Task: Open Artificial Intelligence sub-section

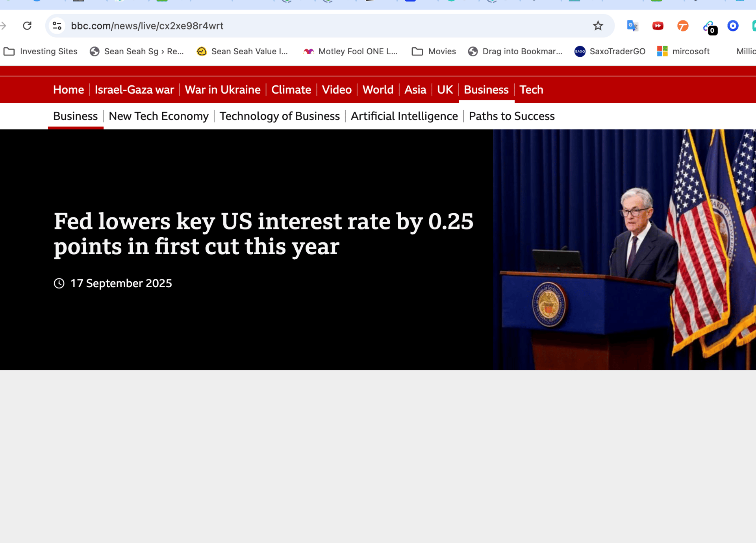Action: [x=404, y=116]
